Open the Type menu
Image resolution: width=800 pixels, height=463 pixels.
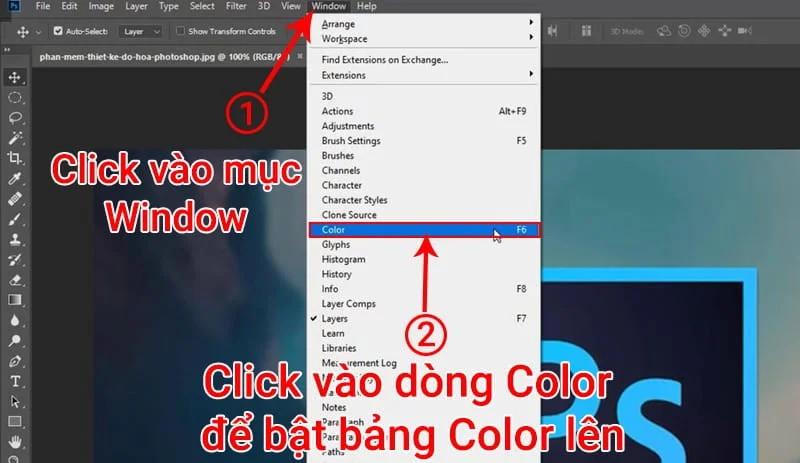[x=168, y=6]
